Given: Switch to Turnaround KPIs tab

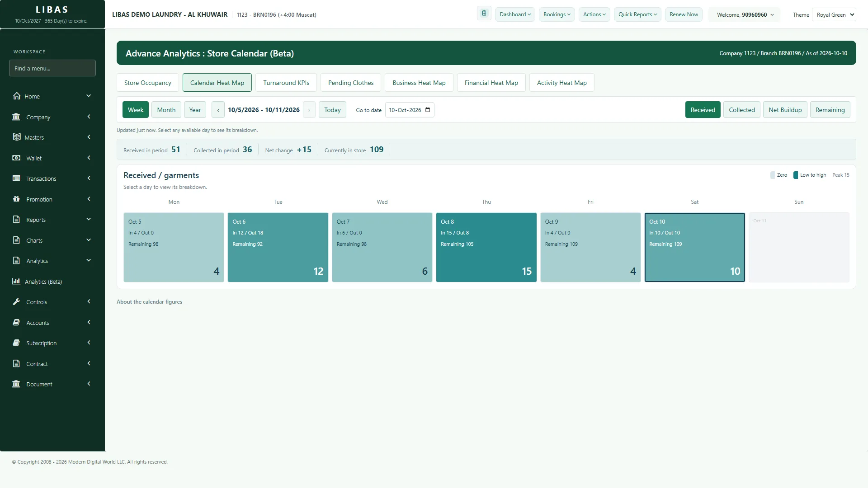Looking at the screenshot, I should (x=286, y=83).
